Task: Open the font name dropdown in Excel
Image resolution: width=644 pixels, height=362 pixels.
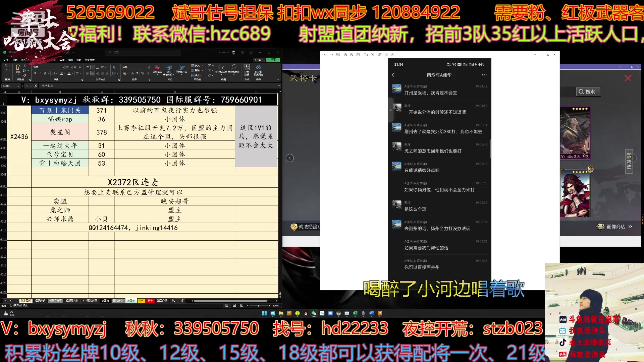Action: 63,67
